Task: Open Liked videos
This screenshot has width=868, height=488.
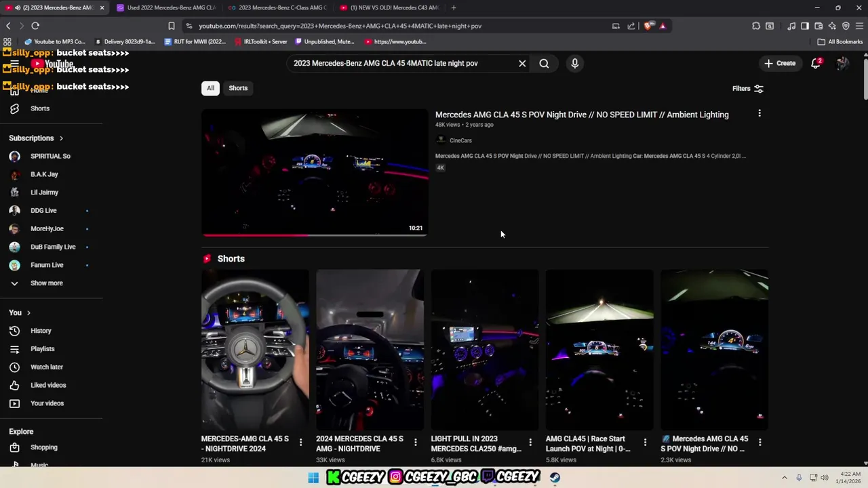Action: pyautogui.click(x=48, y=385)
